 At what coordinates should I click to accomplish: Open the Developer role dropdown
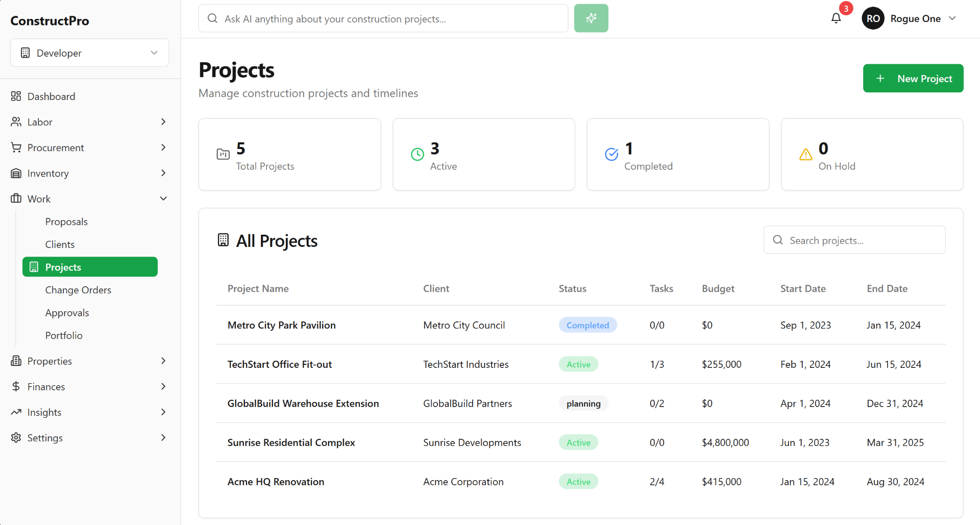tap(89, 53)
